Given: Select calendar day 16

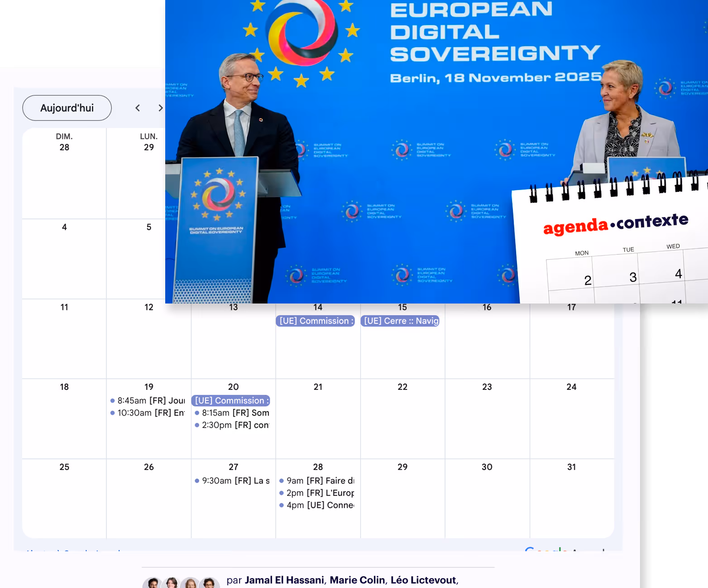Looking at the screenshot, I should pyautogui.click(x=487, y=308).
